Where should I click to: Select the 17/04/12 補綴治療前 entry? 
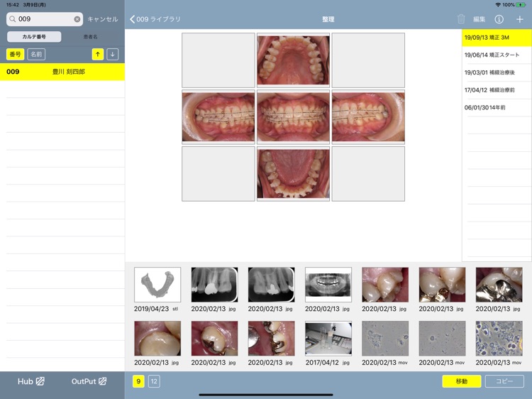point(497,90)
